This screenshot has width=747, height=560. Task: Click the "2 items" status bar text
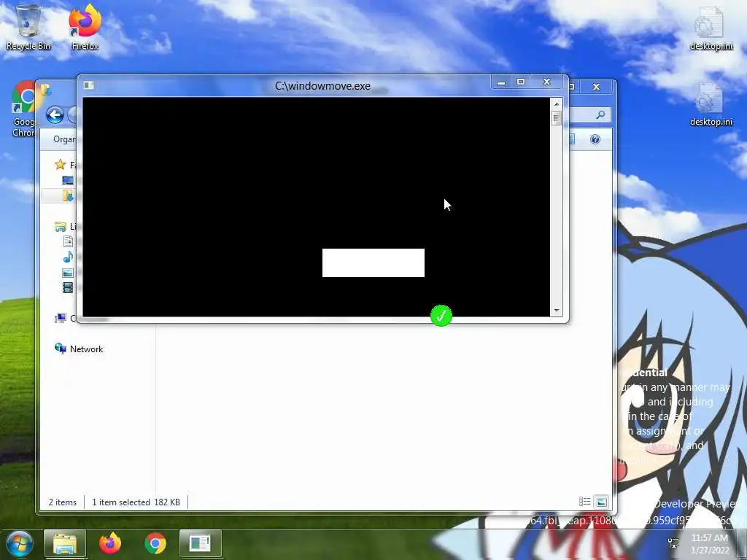point(63,502)
